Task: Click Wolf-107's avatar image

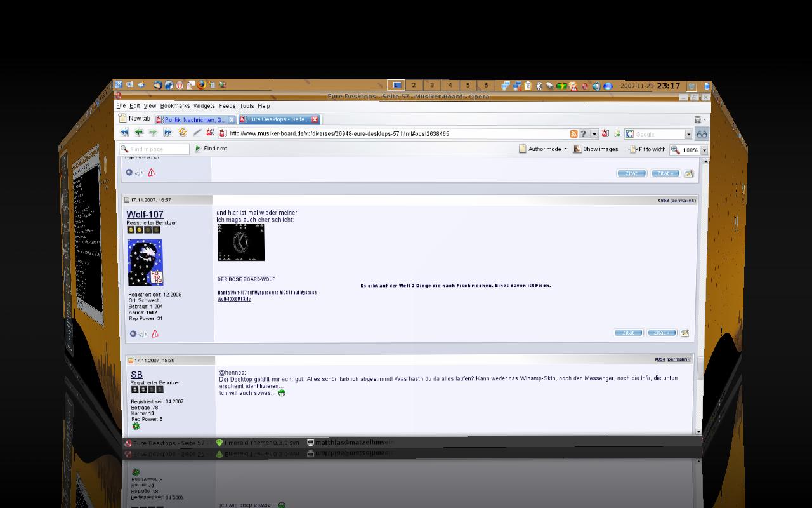Action: coord(145,262)
